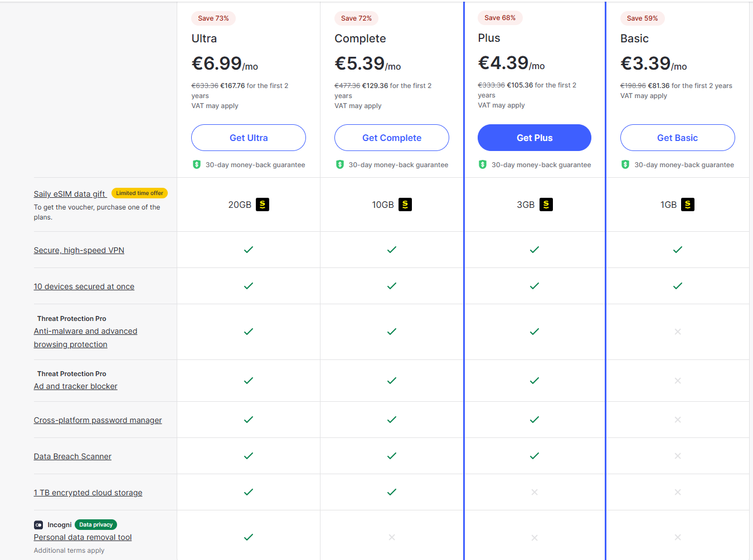Open the Cross-platform password manager link
The image size is (753, 560).
coord(98,420)
